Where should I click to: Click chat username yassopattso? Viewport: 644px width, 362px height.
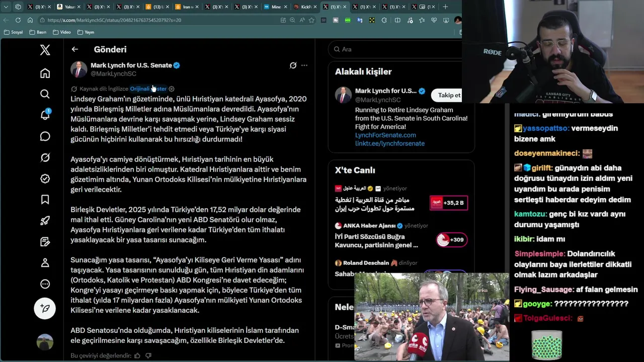point(546,128)
